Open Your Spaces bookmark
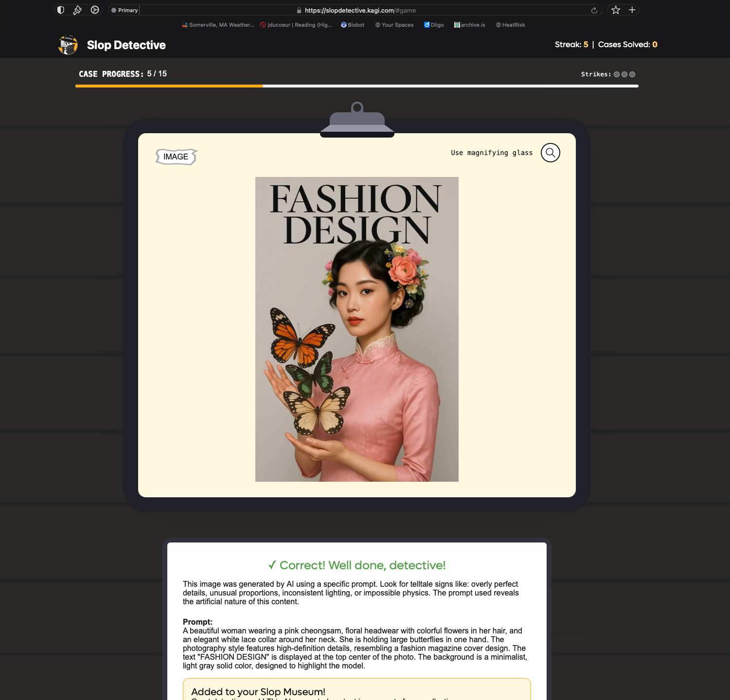 coord(394,25)
